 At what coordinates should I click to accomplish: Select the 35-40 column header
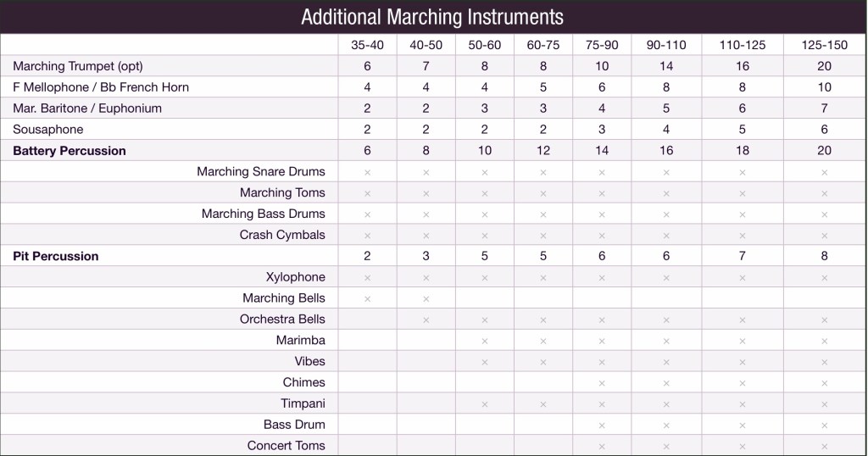pyautogui.click(x=367, y=45)
